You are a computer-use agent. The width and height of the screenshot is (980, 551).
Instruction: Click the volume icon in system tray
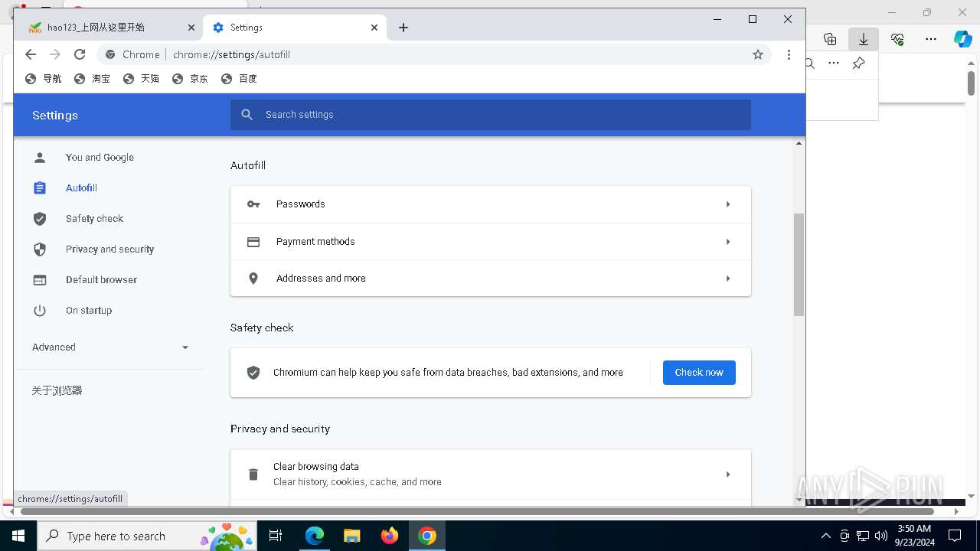881,536
